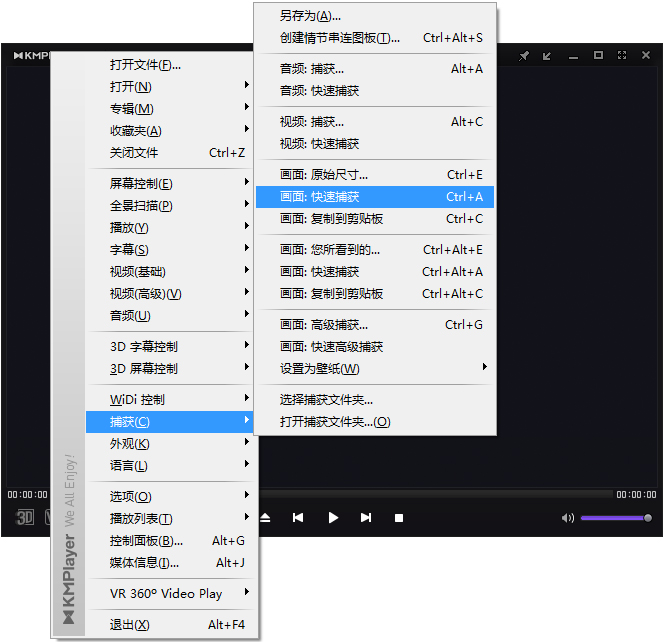665x642 pixels.
Task: Expand the 打开(N) submenu
Action: click(170, 87)
